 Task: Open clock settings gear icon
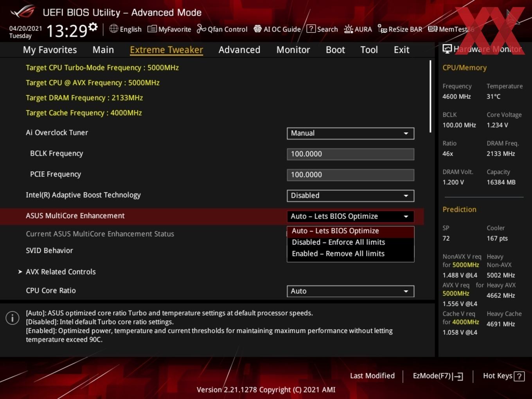tap(93, 27)
